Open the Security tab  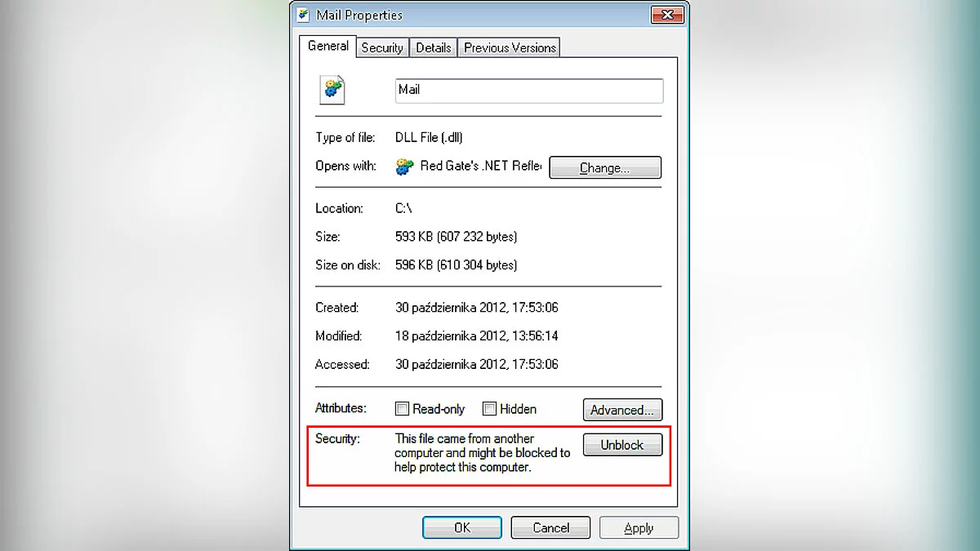pyautogui.click(x=382, y=48)
